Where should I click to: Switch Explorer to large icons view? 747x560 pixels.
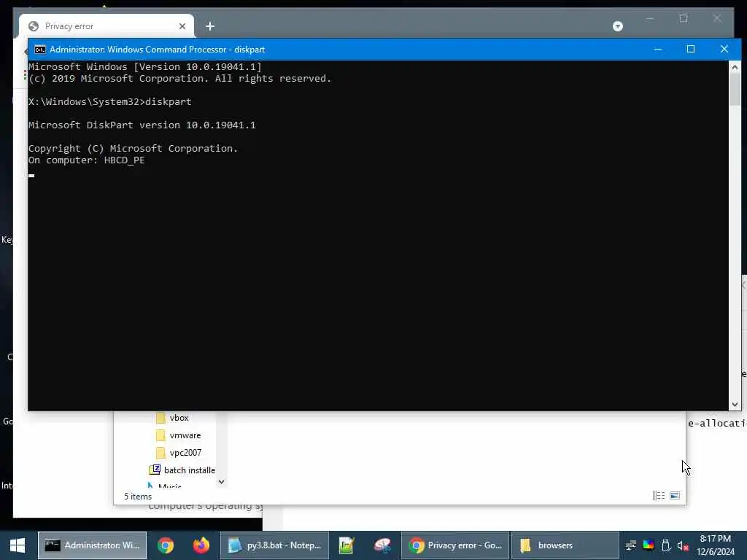click(675, 496)
